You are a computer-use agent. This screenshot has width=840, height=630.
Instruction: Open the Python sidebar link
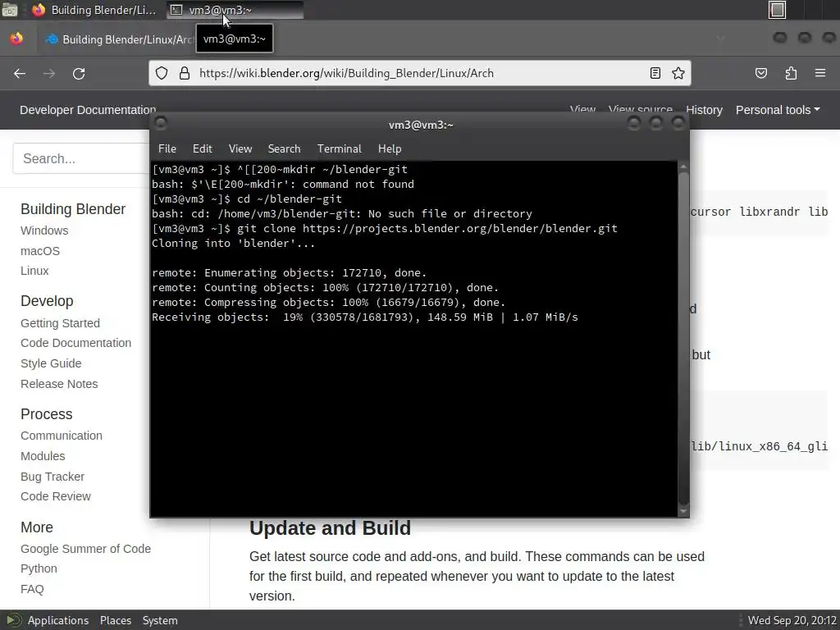[39, 568]
